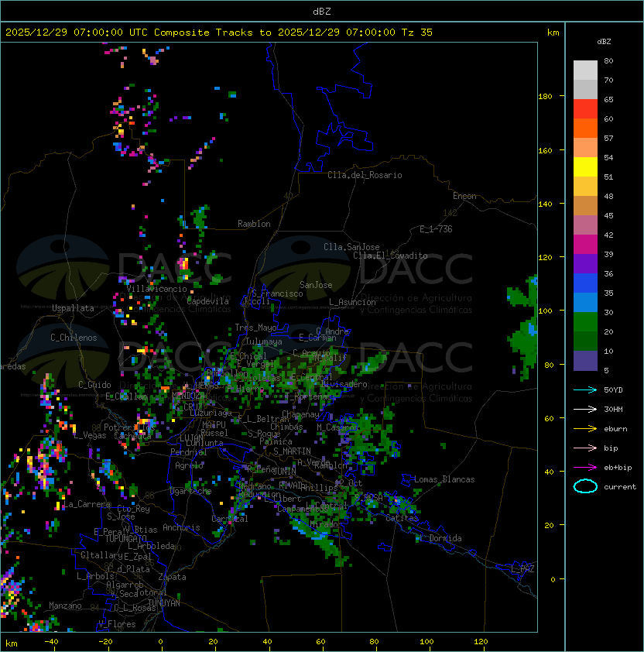Click the 'Manzano' place label
644x652 pixels.
point(65,606)
